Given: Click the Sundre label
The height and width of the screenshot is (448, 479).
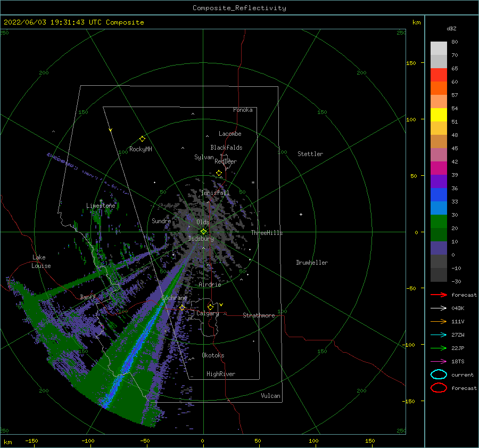Looking at the screenshot, I should [161, 221].
